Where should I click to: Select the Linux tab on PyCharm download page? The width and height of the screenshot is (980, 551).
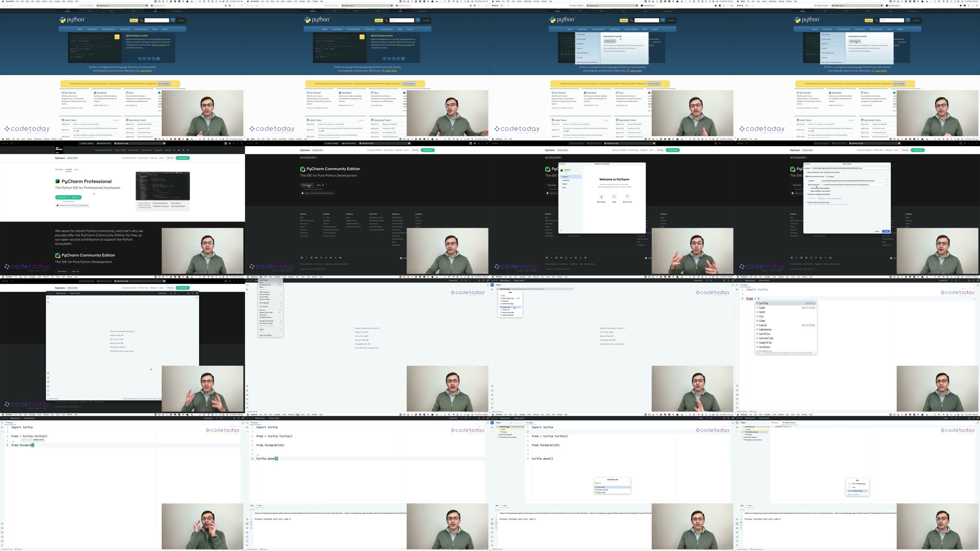click(x=77, y=170)
